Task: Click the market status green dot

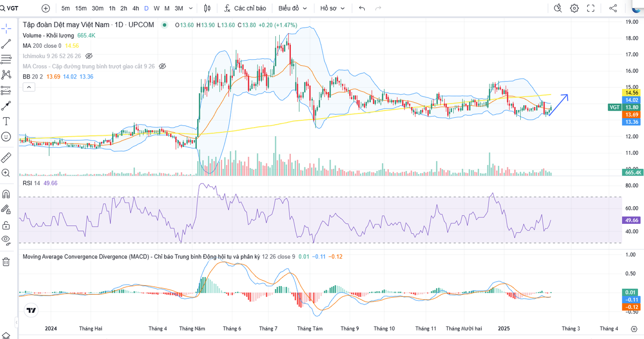Action: click(164, 25)
